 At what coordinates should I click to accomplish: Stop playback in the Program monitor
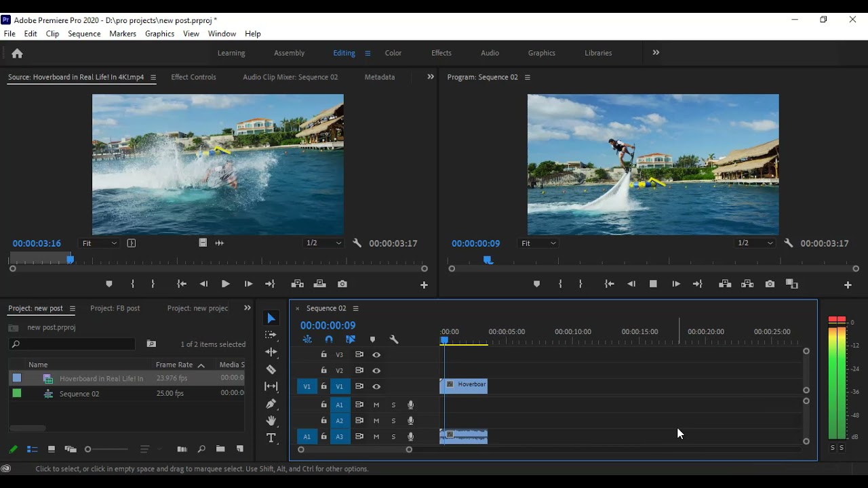653,284
